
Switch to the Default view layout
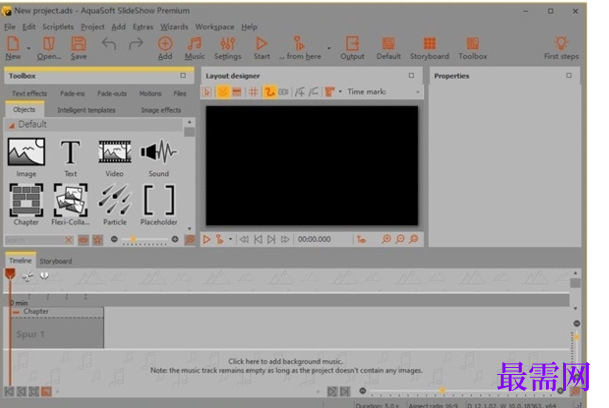pyautogui.click(x=388, y=48)
